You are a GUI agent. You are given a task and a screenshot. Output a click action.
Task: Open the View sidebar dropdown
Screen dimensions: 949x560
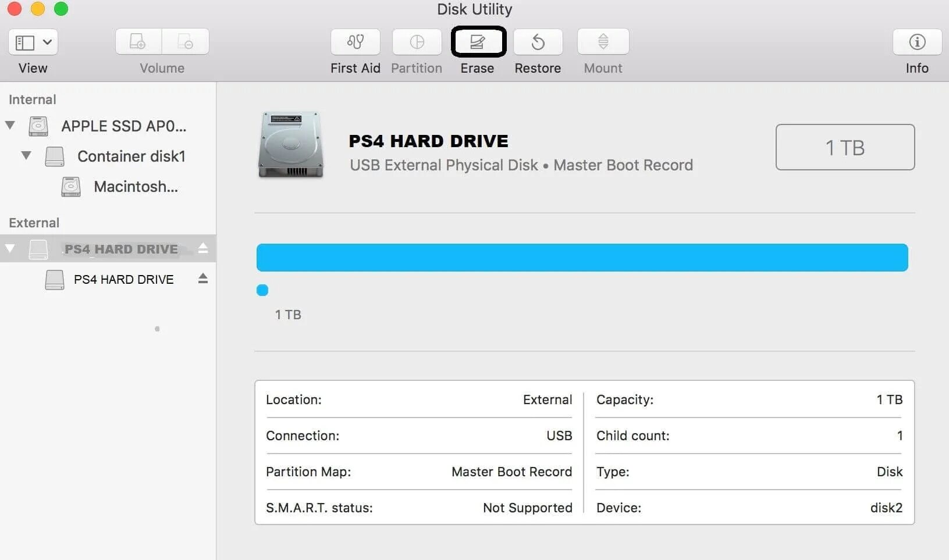click(33, 42)
